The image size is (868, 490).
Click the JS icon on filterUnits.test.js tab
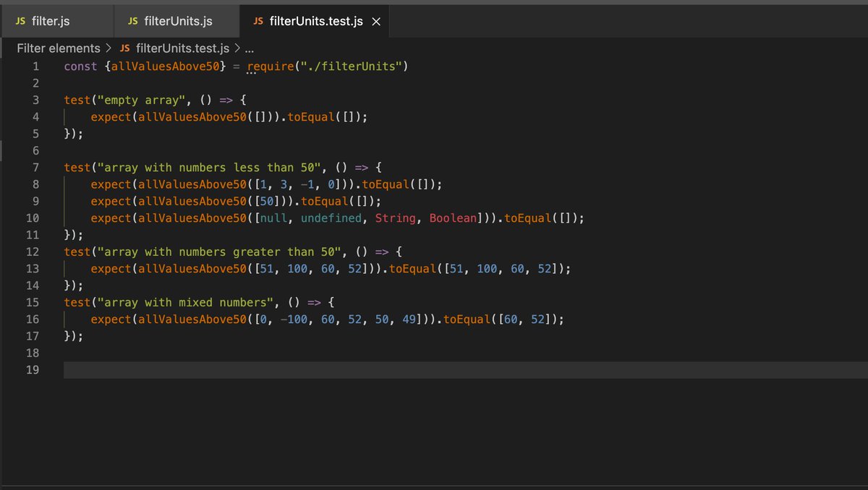click(258, 22)
